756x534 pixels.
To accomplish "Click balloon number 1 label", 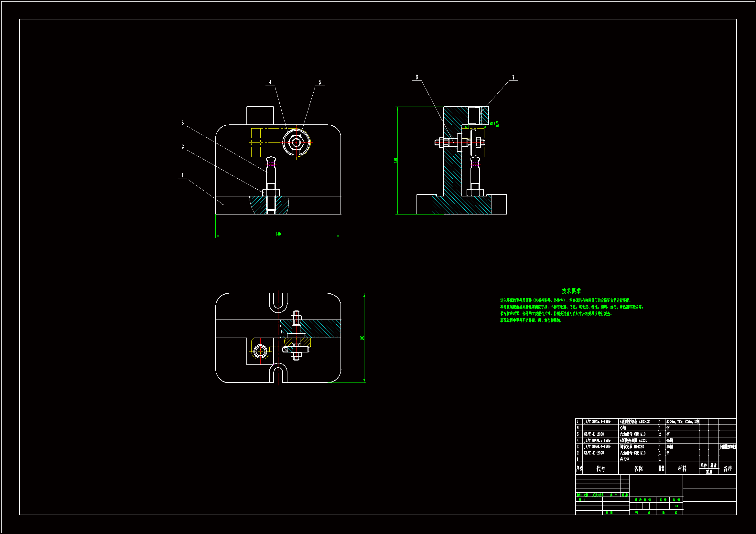I will [x=183, y=175].
